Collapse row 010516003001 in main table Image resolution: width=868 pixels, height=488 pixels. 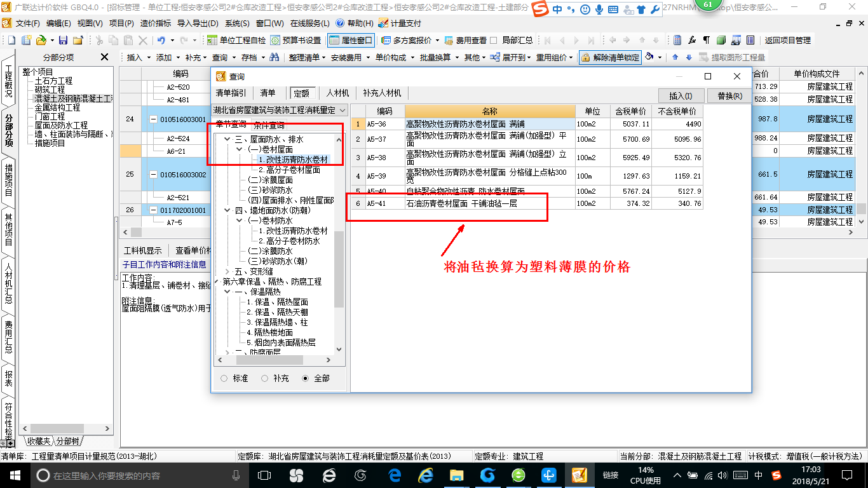click(x=153, y=119)
